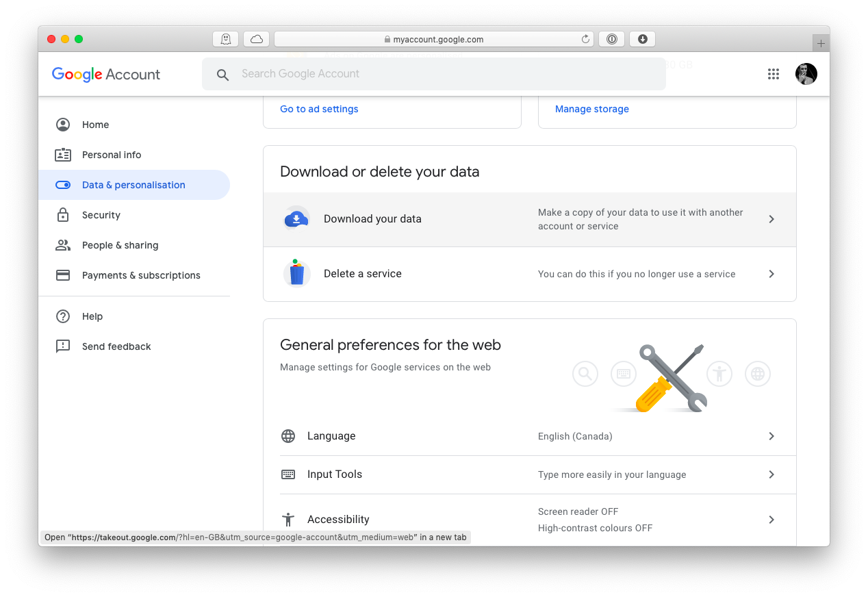This screenshot has height=597, width=868.
Task: Open the Google apps grid
Action: click(x=774, y=74)
